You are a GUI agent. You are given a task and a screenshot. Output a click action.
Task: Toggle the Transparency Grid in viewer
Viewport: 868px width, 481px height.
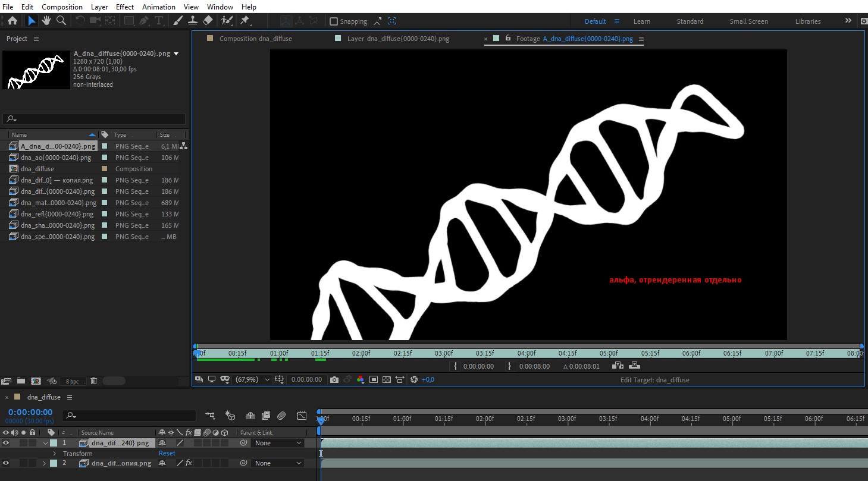(386, 379)
